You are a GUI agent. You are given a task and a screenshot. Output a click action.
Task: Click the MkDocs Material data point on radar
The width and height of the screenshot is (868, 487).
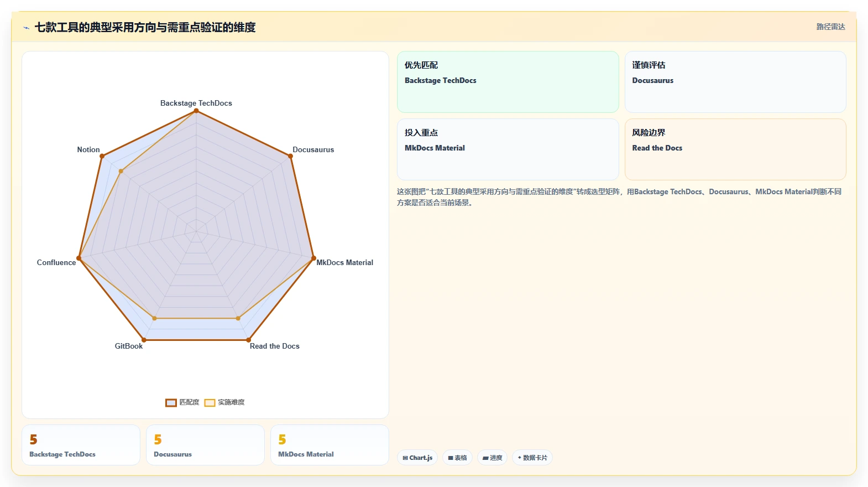pos(313,258)
